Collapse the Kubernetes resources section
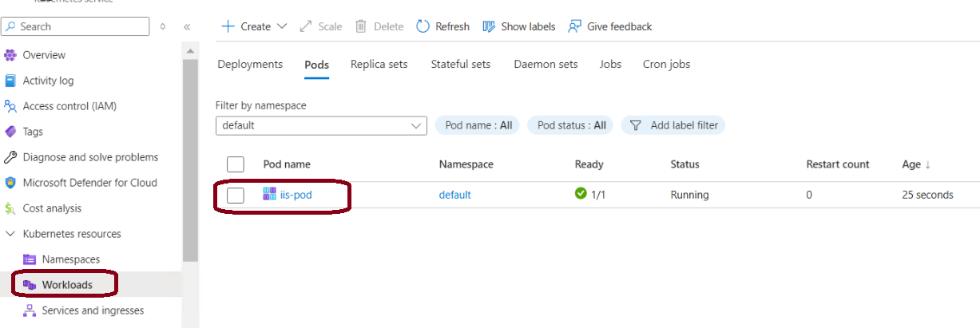 pos(10,234)
